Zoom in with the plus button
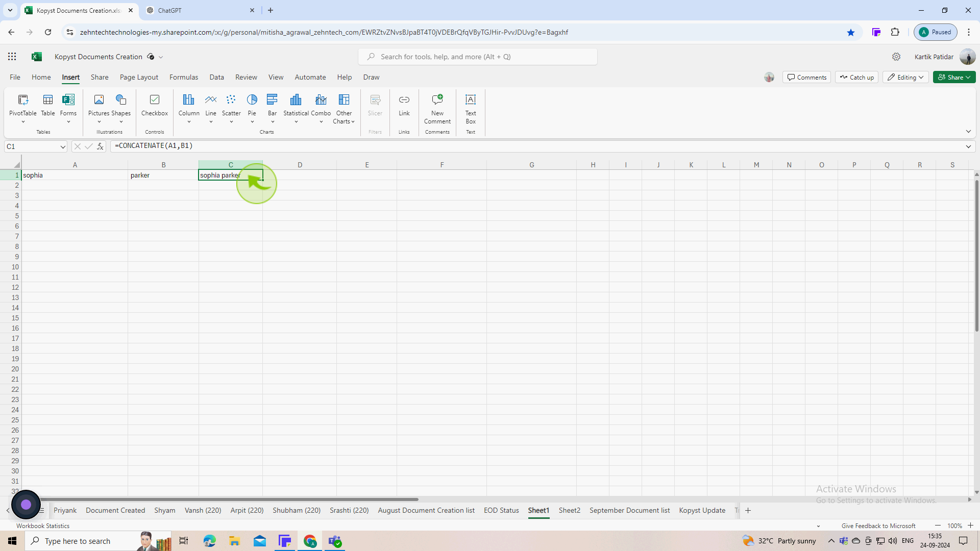 point(971,525)
